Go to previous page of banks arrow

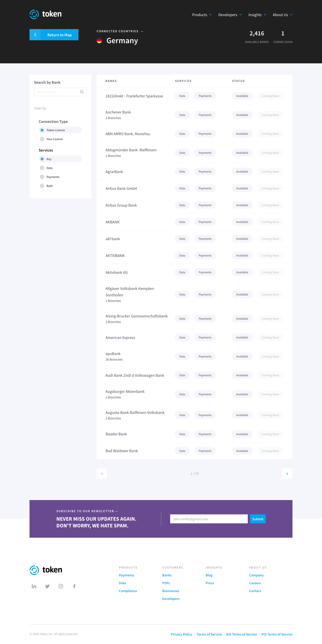pos(102,473)
